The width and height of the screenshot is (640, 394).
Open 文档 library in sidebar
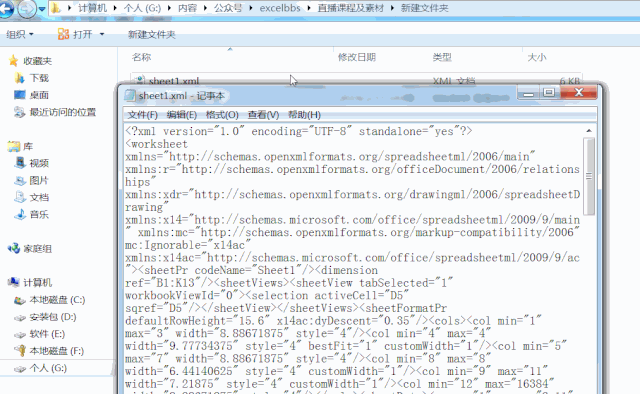[x=39, y=198]
